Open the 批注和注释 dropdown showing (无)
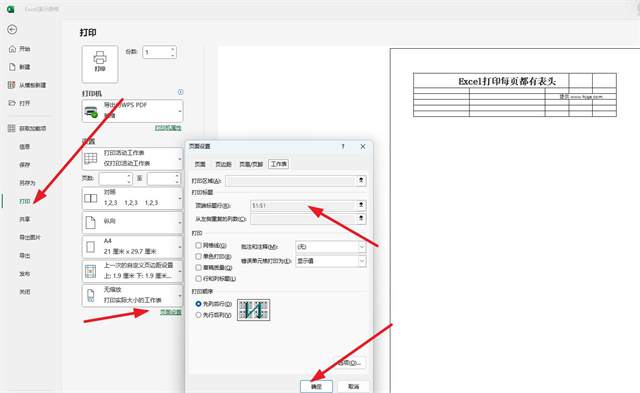 [331, 246]
